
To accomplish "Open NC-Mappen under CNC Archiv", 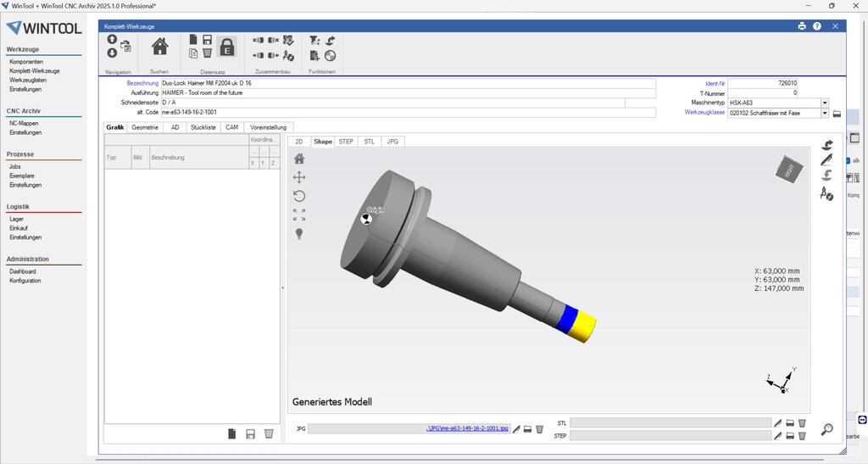I will 24,124.
